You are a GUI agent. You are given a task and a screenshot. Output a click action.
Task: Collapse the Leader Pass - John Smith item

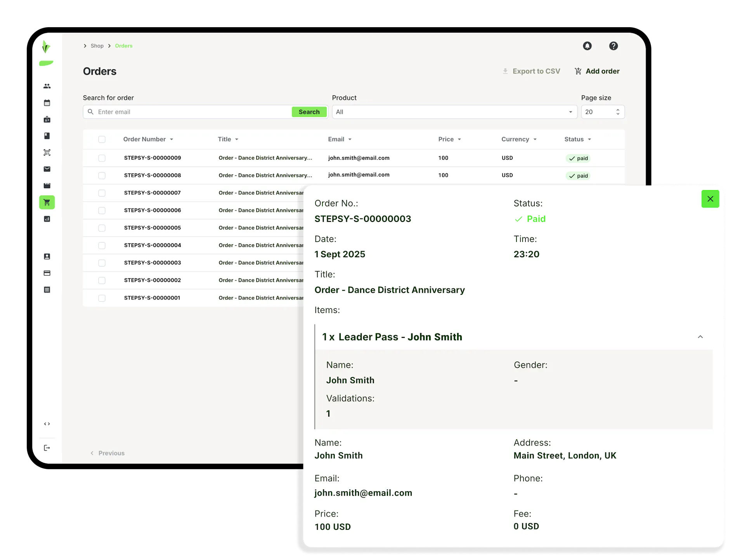(700, 337)
